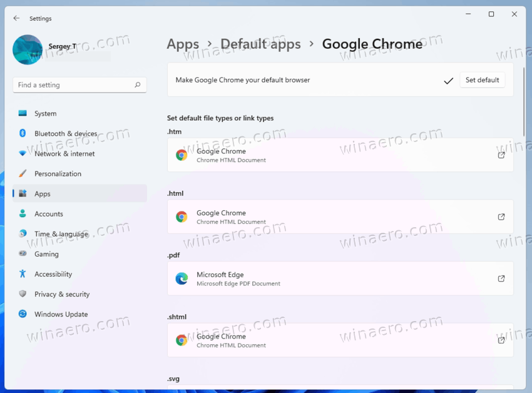
Task: Click the Accounts person icon
Action: tap(23, 213)
